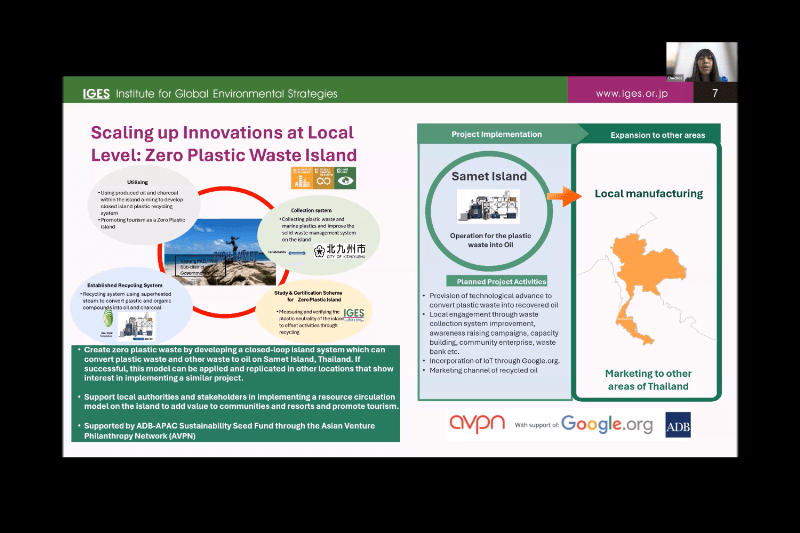
Task: Click the AVPN logo
Action: 476,424
